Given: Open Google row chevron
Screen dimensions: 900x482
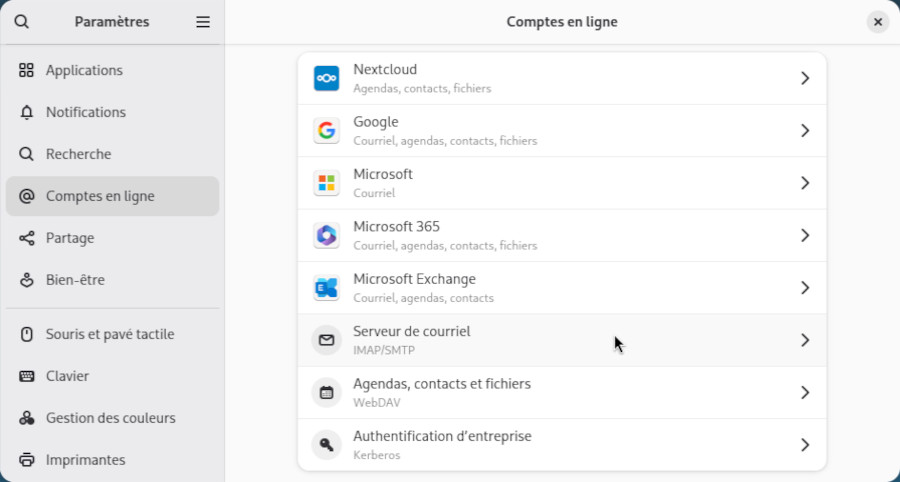Looking at the screenshot, I should click(805, 130).
